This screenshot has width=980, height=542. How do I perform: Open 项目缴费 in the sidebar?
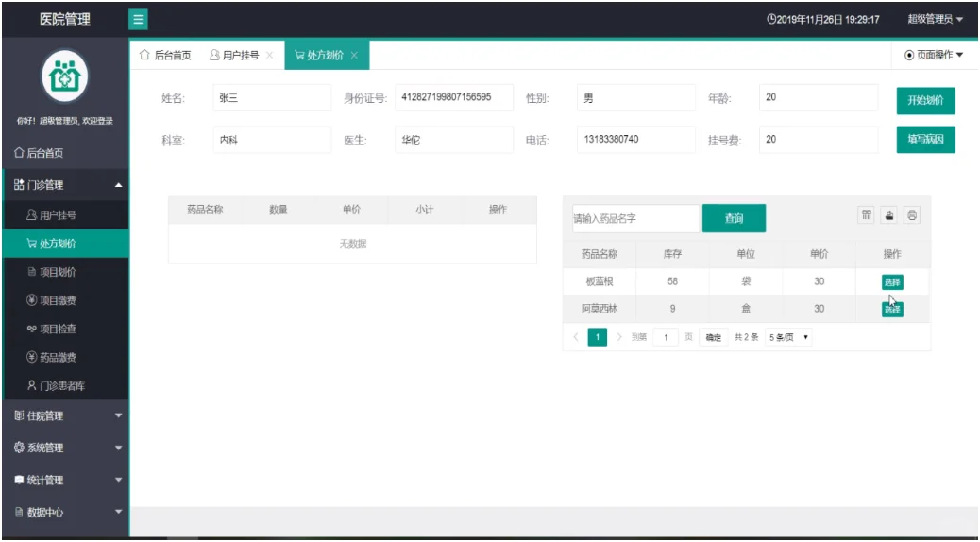point(66,300)
